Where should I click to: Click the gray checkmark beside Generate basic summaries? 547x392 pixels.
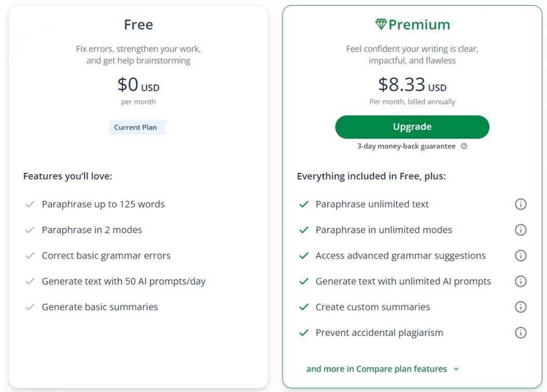(30, 307)
